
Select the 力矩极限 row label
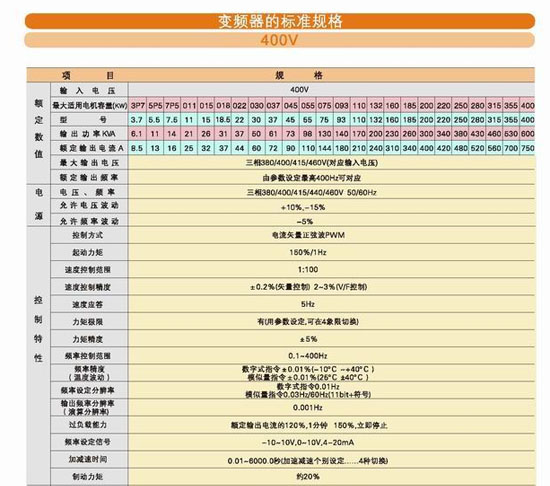click(89, 321)
